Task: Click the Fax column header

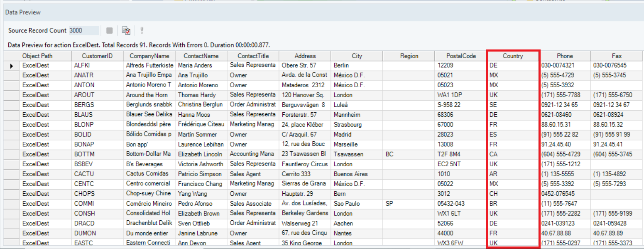Action: pyautogui.click(x=617, y=56)
